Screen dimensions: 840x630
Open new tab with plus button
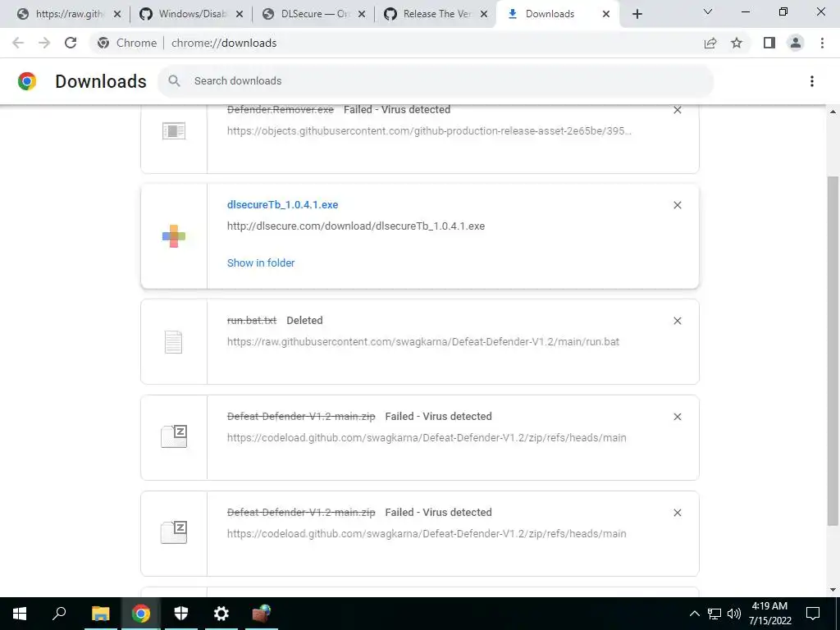pyautogui.click(x=637, y=15)
